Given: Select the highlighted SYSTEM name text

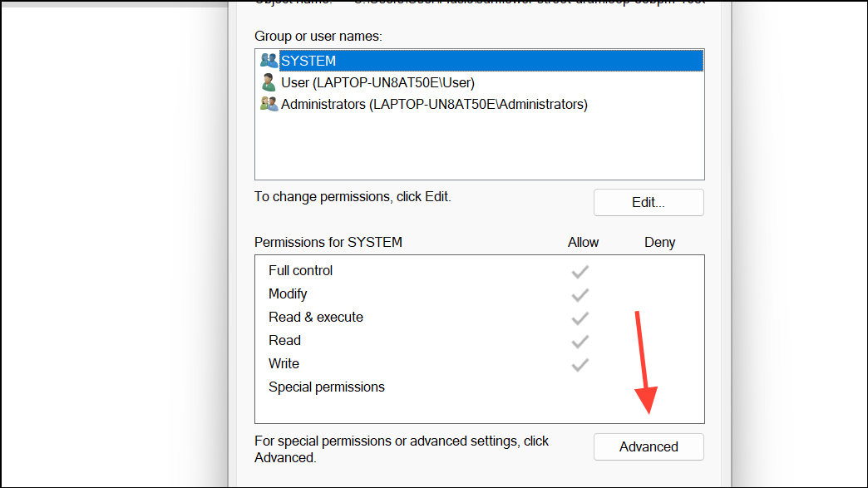Looking at the screenshot, I should pyautogui.click(x=308, y=61).
